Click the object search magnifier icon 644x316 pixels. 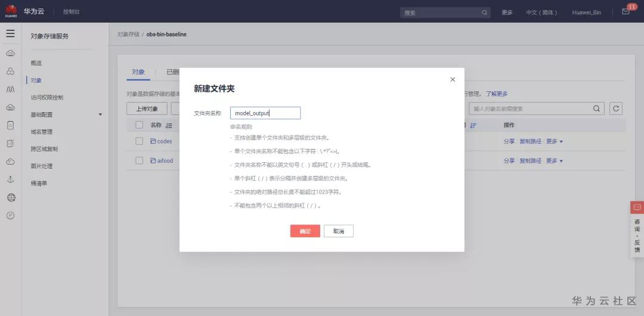click(x=596, y=109)
